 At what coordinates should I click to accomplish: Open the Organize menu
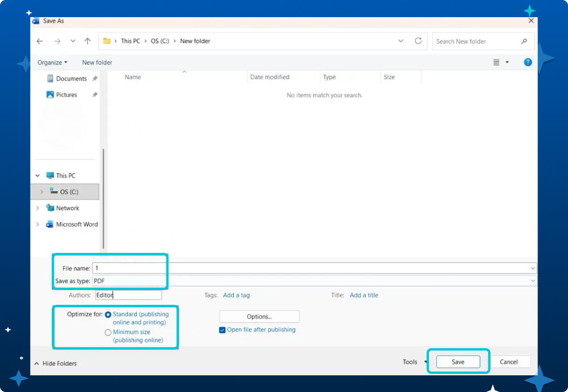[52, 62]
